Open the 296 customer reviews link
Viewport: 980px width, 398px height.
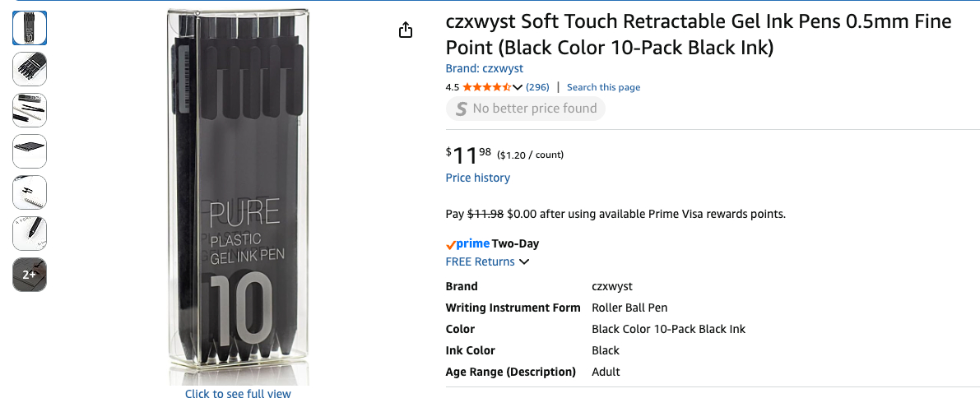[537, 87]
